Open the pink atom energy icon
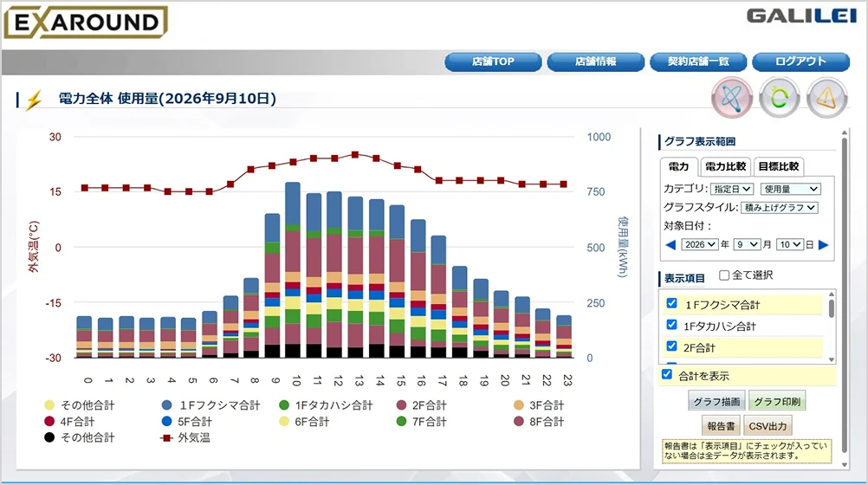Screen dimensions: 868x485 pyautogui.click(x=731, y=98)
